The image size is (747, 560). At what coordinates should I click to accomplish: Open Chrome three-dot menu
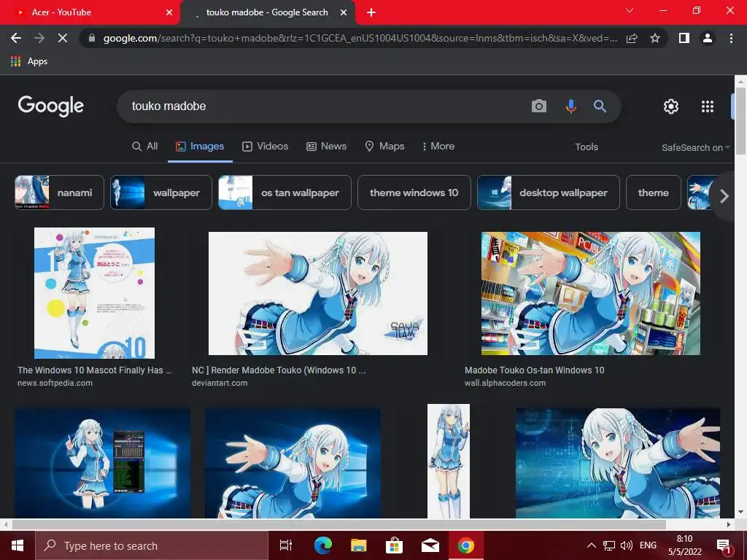(x=731, y=38)
